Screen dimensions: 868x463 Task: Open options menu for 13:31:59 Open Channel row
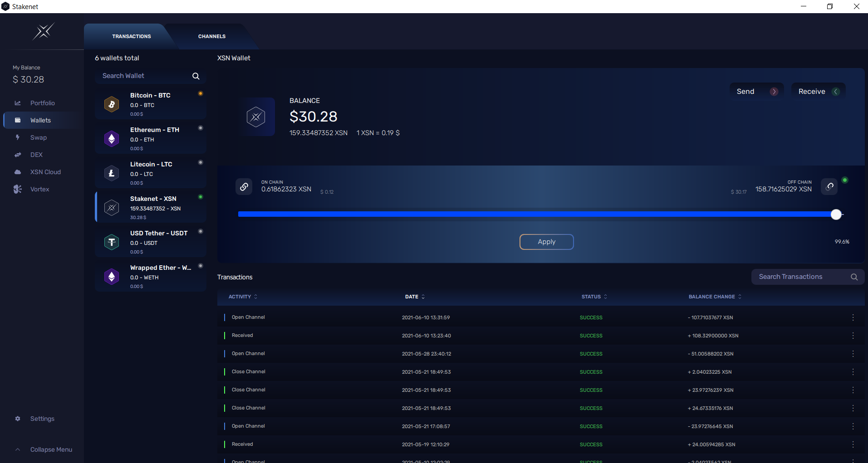click(853, 317)
